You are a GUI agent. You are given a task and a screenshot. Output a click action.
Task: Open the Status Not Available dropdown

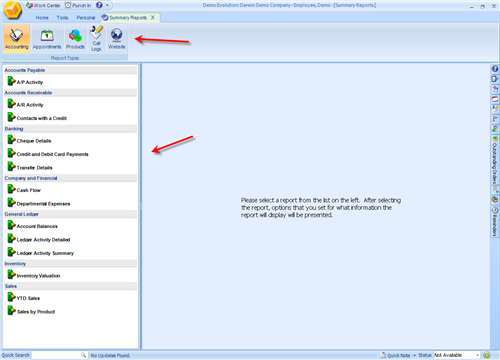[x=456, y=355]
